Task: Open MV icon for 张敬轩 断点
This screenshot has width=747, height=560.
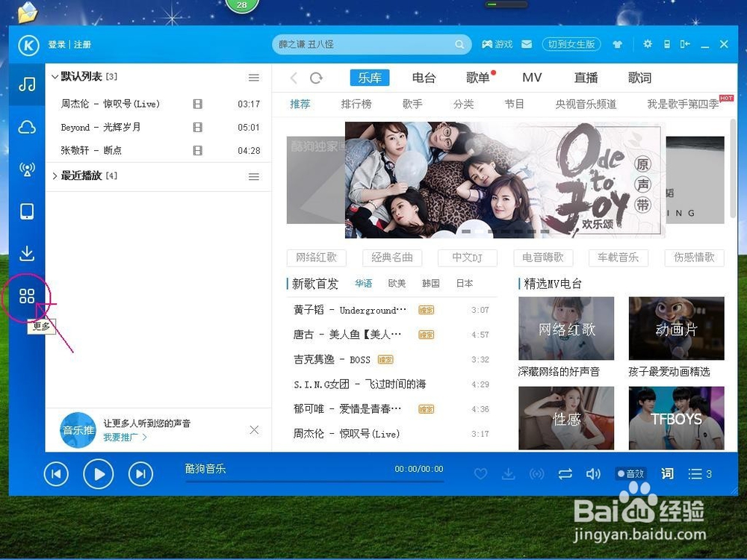Action: click(x=198, y=151)
